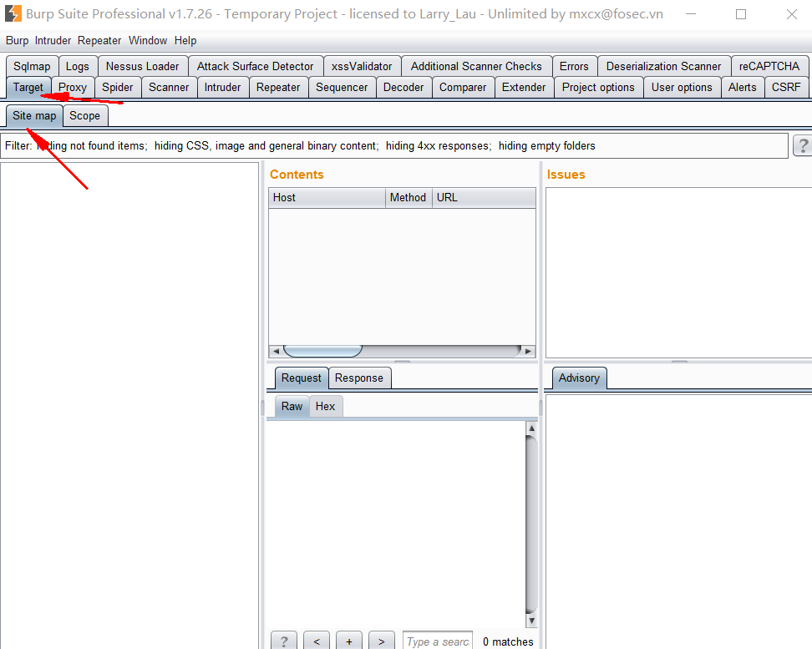Click the + search options button
The height and width of the screenshot is (649, 812).
[349, 641]
